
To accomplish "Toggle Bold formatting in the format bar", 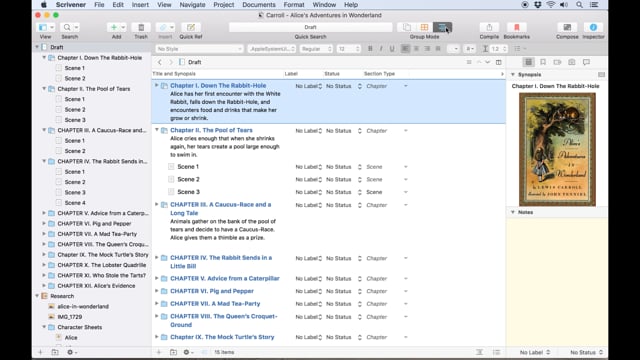I will (x=370, y=49).
